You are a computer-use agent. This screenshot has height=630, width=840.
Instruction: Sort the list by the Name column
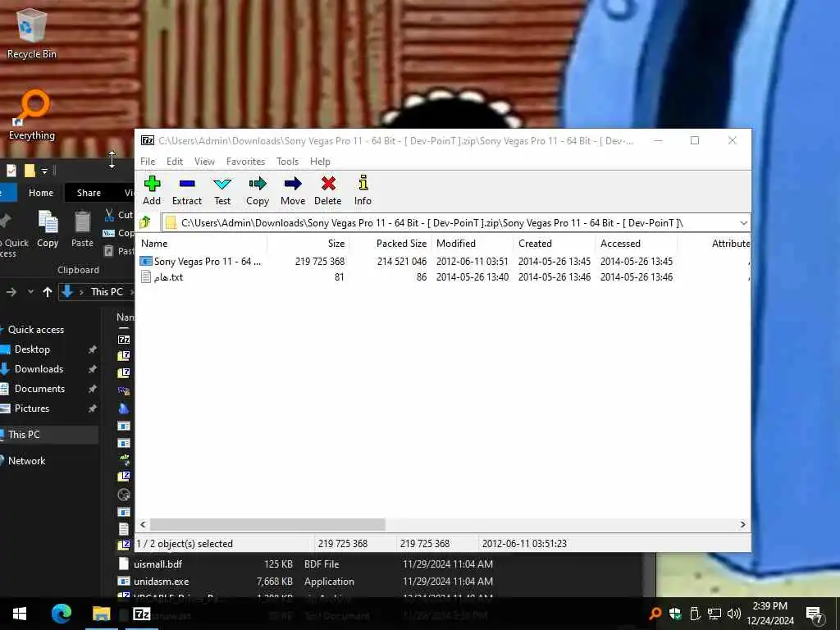pos(201,243)
